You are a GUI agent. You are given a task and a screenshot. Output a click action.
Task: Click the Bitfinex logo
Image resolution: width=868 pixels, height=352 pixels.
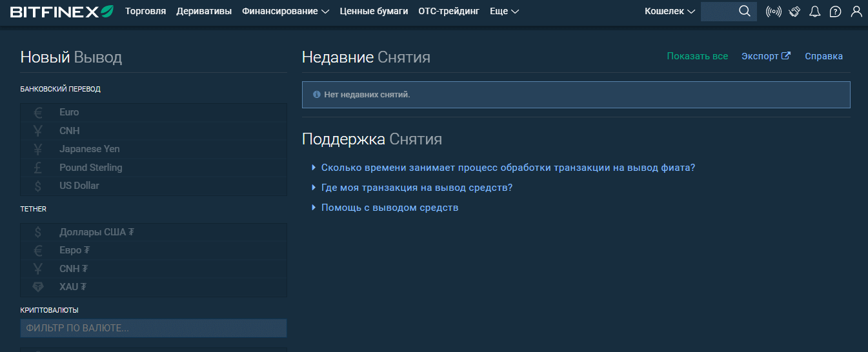[61, 12]
